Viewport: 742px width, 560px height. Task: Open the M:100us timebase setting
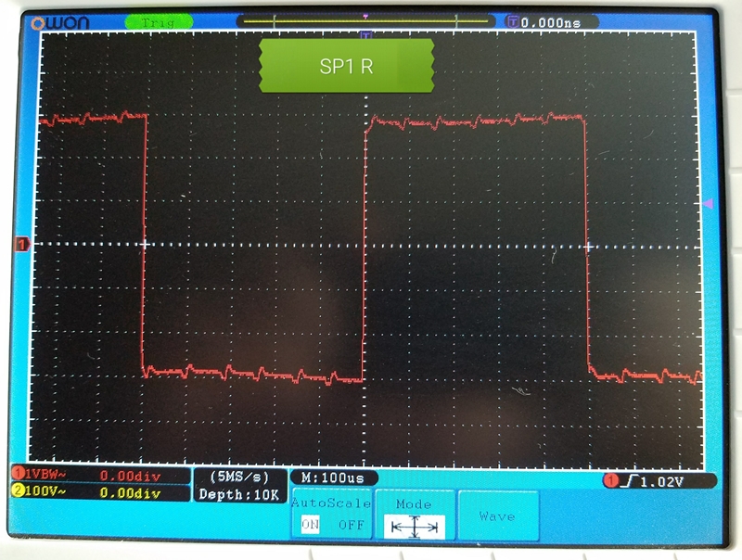tap(329, 477)
